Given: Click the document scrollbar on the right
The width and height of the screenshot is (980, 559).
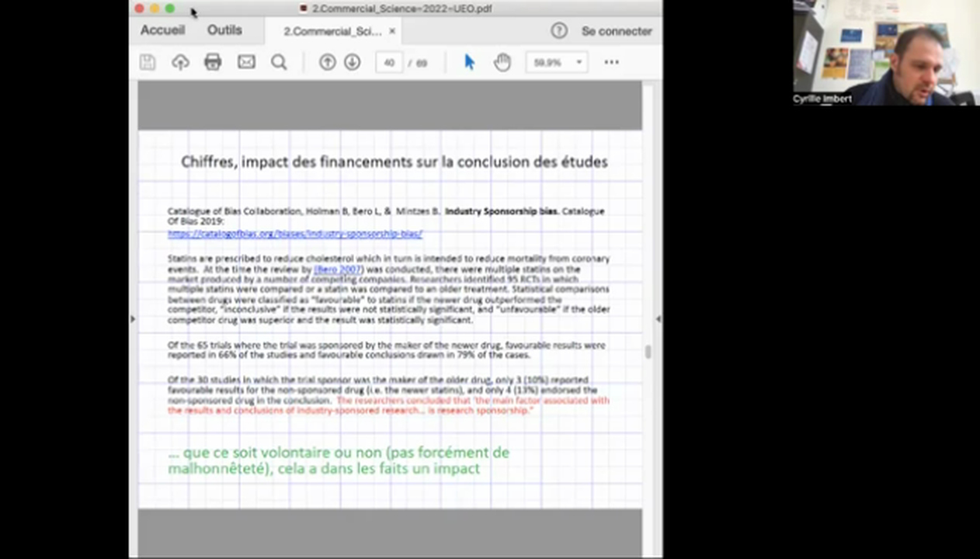Looking at the screenshot, I should [x=648, y=351].
